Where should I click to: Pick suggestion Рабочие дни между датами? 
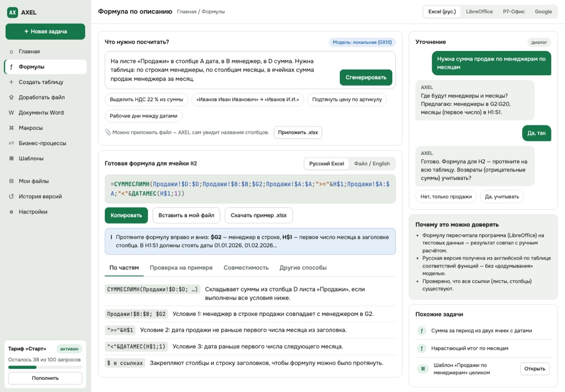tap(144, 116)
